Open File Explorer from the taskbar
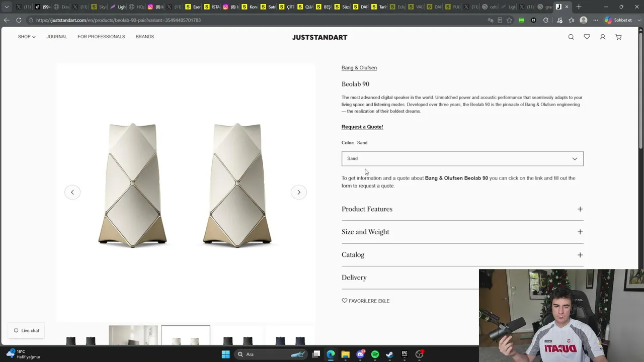The width and height of the screenshot is (644, 362). [345, 354]
